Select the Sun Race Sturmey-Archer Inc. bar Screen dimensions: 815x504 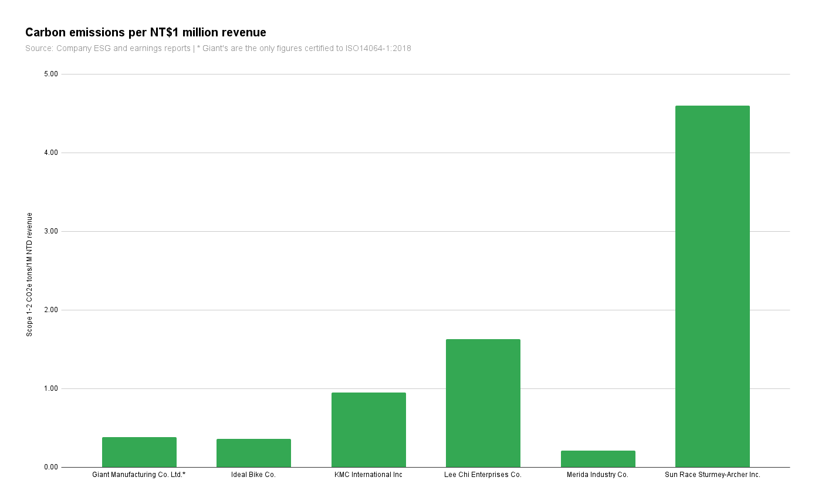pyautogui.click(x=712, y=286)
